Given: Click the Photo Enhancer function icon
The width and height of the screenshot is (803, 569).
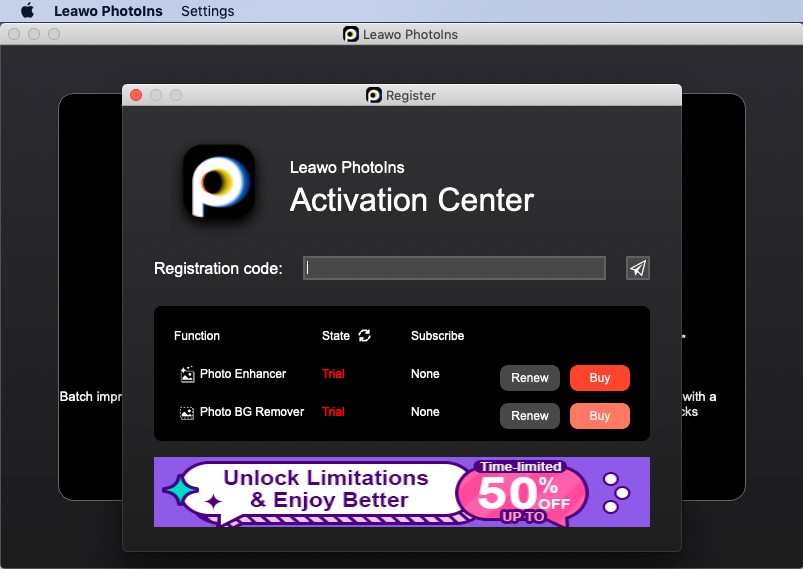Looking at the screenshot, I should point(187,375).
